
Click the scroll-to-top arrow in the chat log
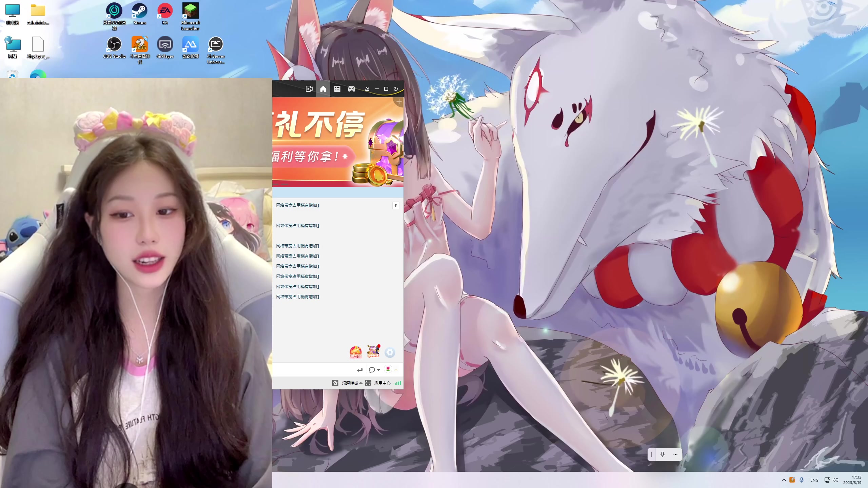coord(396,205)
